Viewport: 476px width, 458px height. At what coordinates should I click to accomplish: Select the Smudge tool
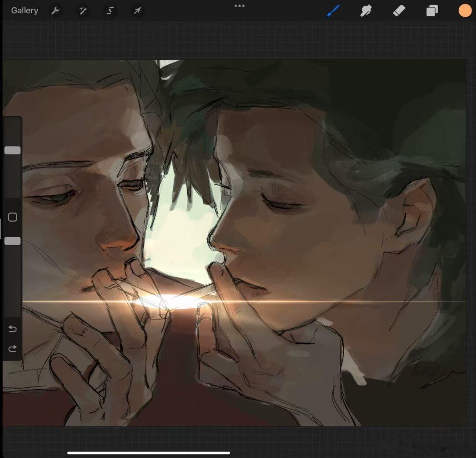[x=366, y=11]
